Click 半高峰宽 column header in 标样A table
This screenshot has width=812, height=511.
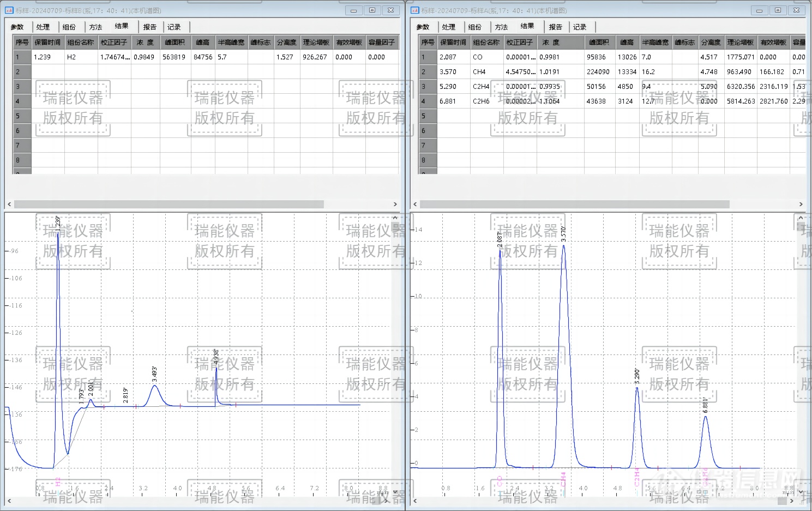655,42
